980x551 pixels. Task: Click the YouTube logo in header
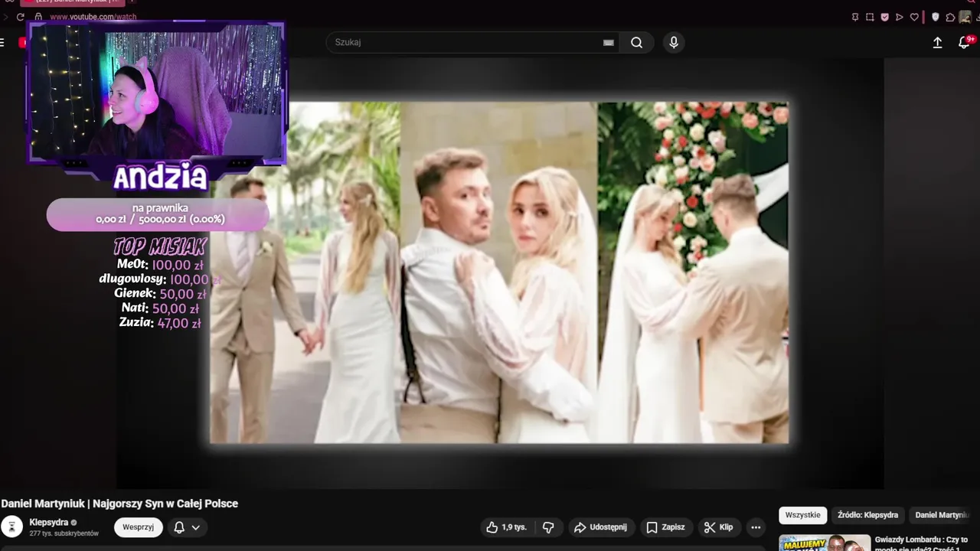[23, 43]
